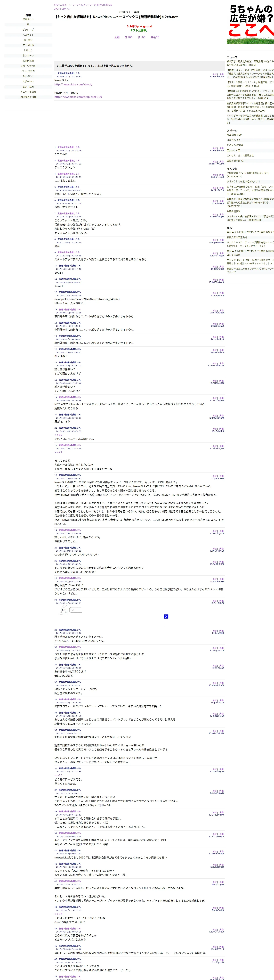This screenshot has width=274, height=980.
Task: Open the アニメ映画 board
Action: (28, 45)
